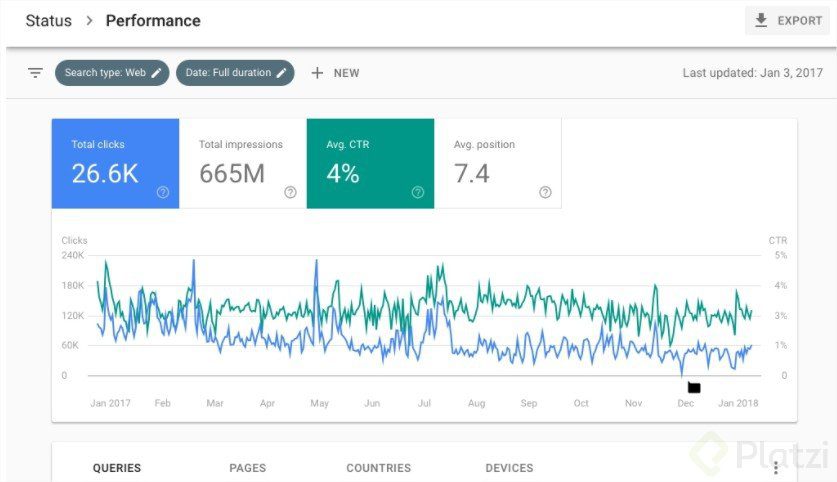Click pencil icon on Date chip
The image size is (837, 482).
pyautogui.click(x=282, y=73)
